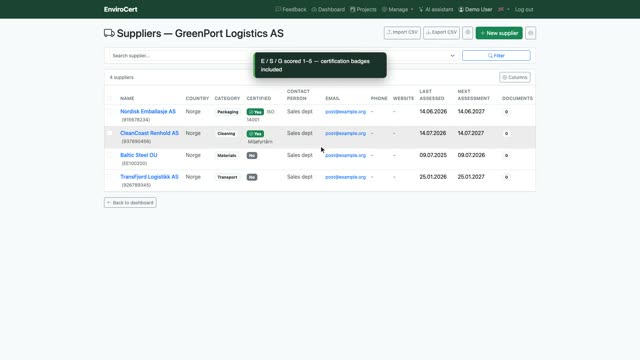Click the Export CSV button

point(441,33)
